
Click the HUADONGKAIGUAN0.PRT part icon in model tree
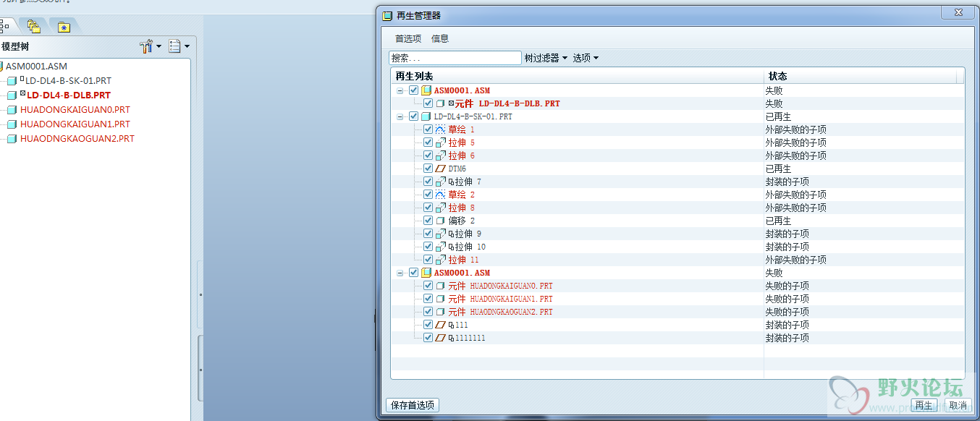pos(12,110)
